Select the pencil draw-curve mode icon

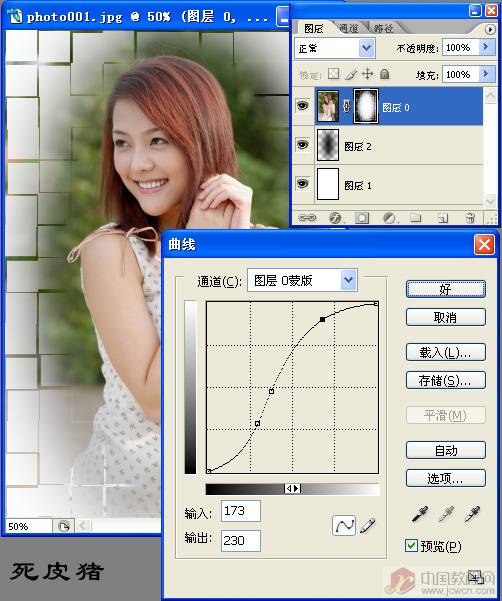367,525
